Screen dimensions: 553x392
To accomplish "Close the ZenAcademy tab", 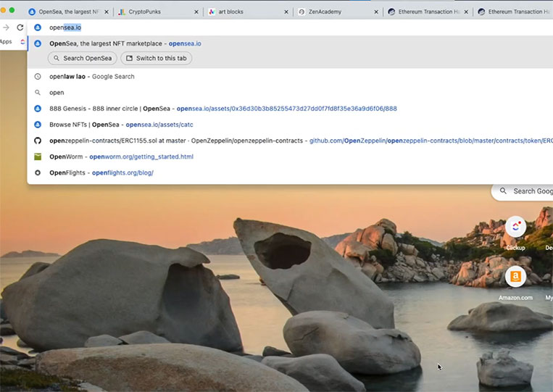I will pos(376,12).
